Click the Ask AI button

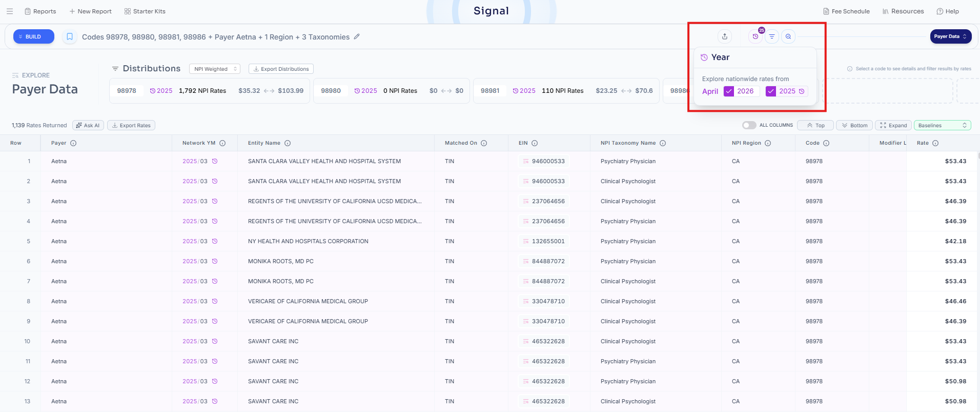click(88, 125)
